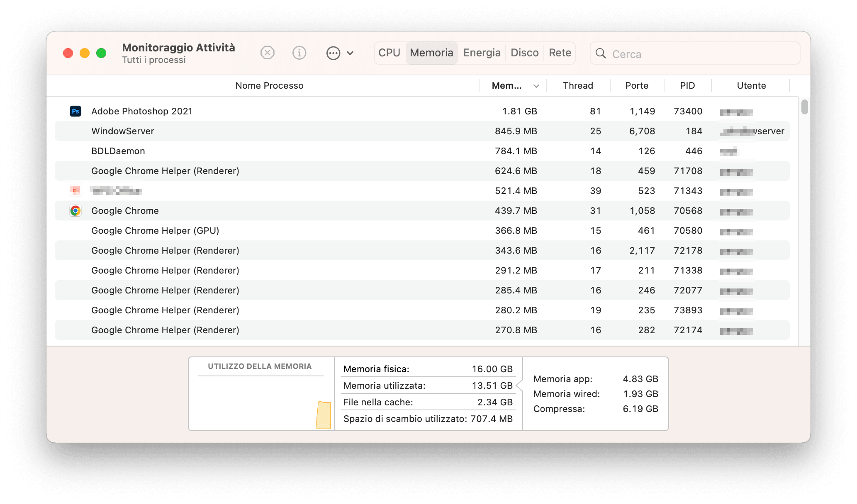
Task: Select the Memoria tab
Action: pos(431,53)
